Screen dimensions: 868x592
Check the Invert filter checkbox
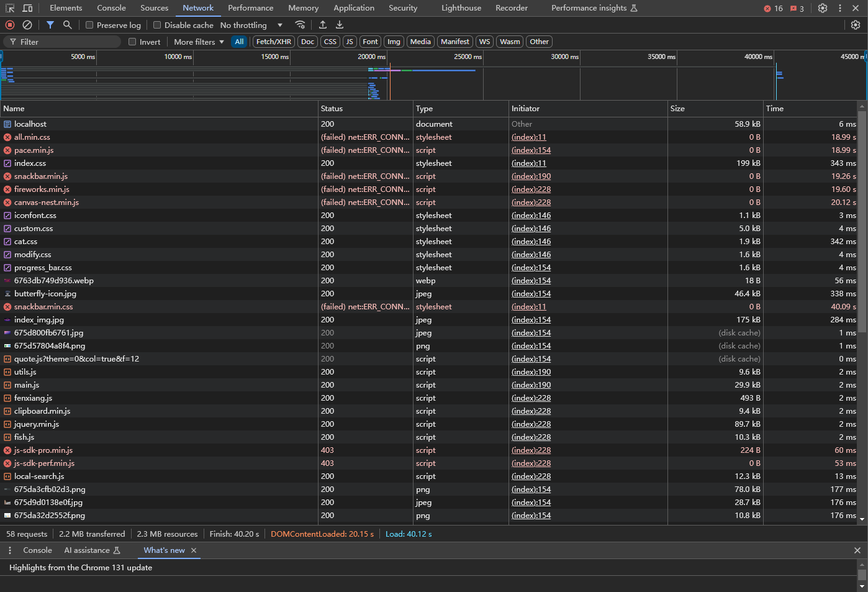pyautogui.click(x=132, y=42)
